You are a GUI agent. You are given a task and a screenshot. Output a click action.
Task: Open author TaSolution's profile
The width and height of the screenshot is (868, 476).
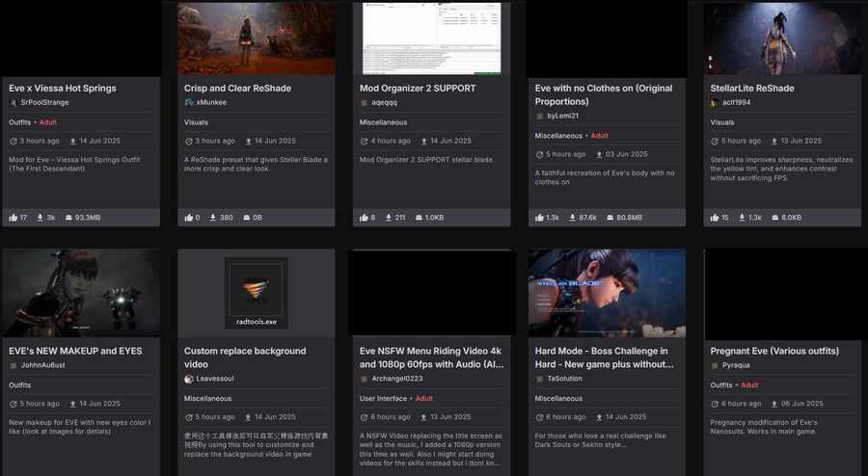click(x=564, y=379)
